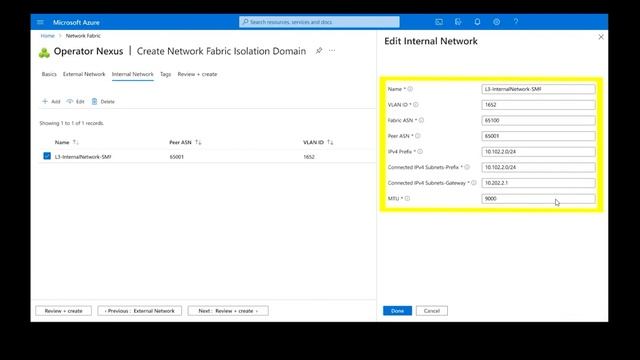
Task: Focus the search resources, services and docs box
Action: point(319,22)
